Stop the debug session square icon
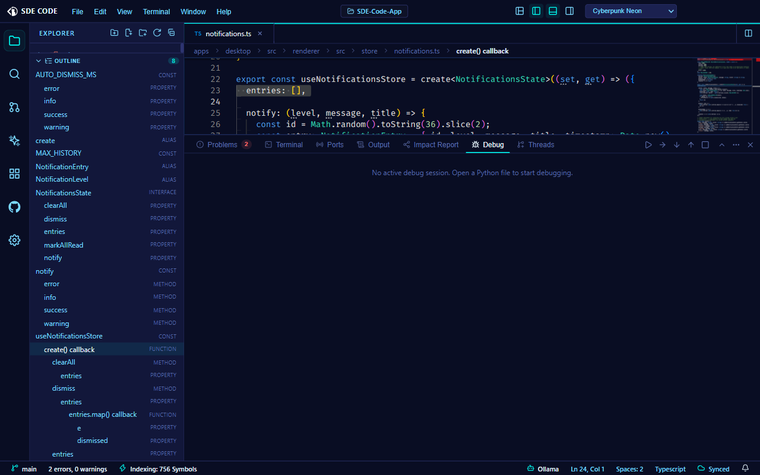 (705, 144)
